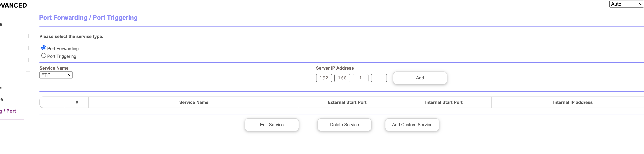The width and height of the screenshot is (644, 154).
Task: Click the IP field showing 192
Action: pos(324,78)
